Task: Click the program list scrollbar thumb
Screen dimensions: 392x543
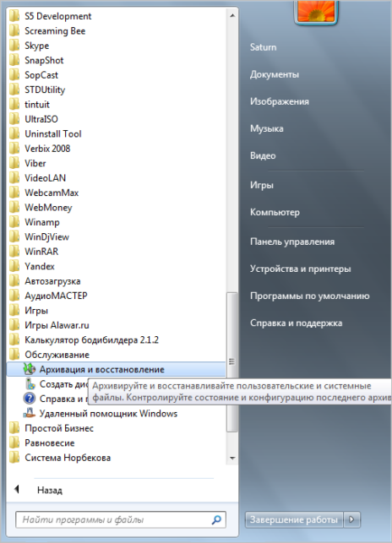Action: click(231, 362)
